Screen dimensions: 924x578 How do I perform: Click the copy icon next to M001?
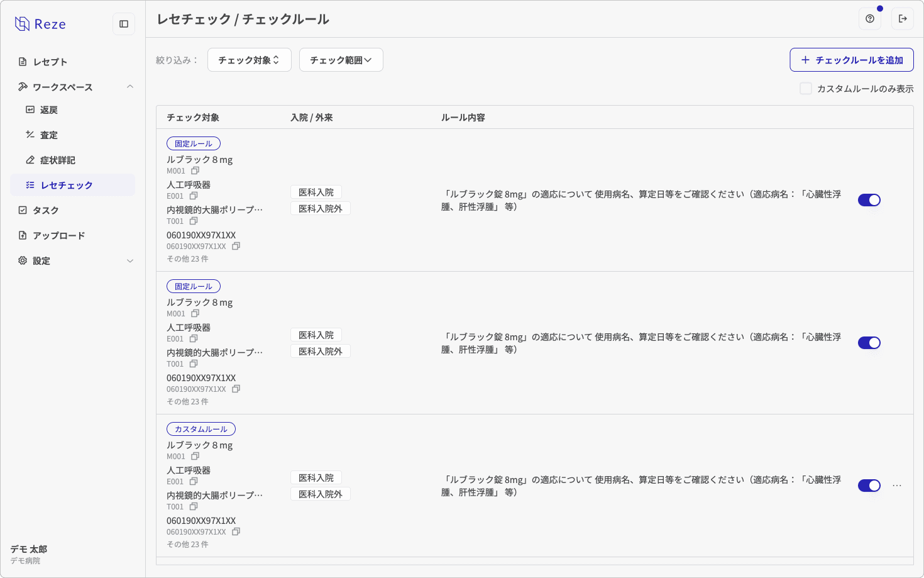coord(195,170)
